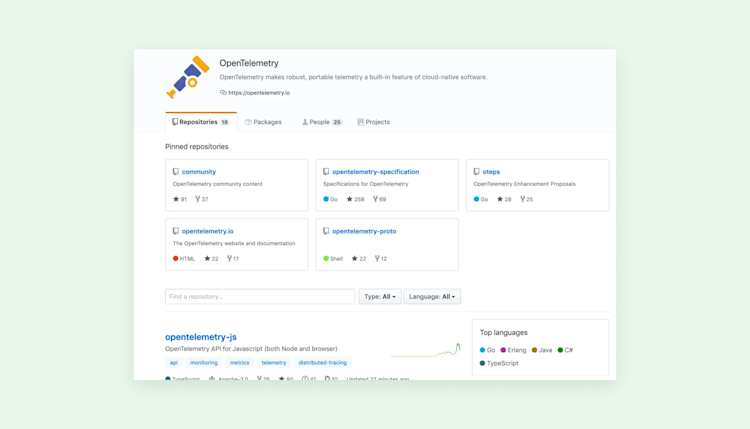Image resolution: width=750 pixels, height=429 pixels.
Task: Filter by C# in Top languages
Action: pyautogui.click(x=565, y=350)
